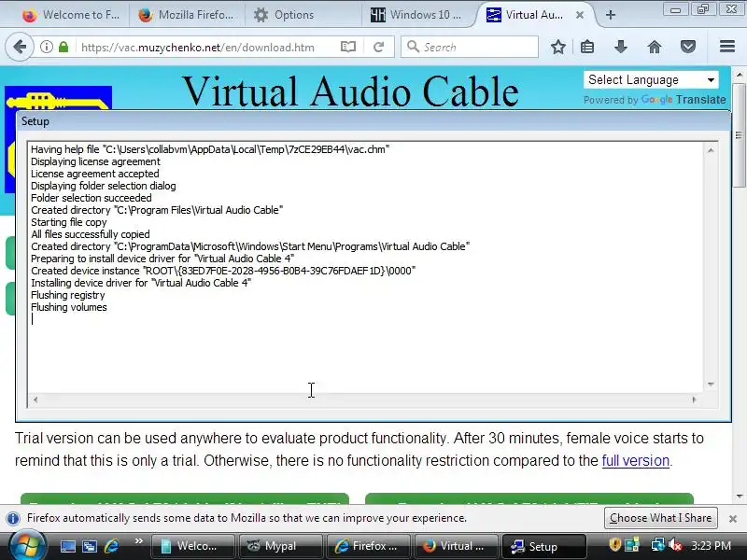Open a new tab with plus button
The height and width of the screenshot is (560, 747).
point(611,15)
